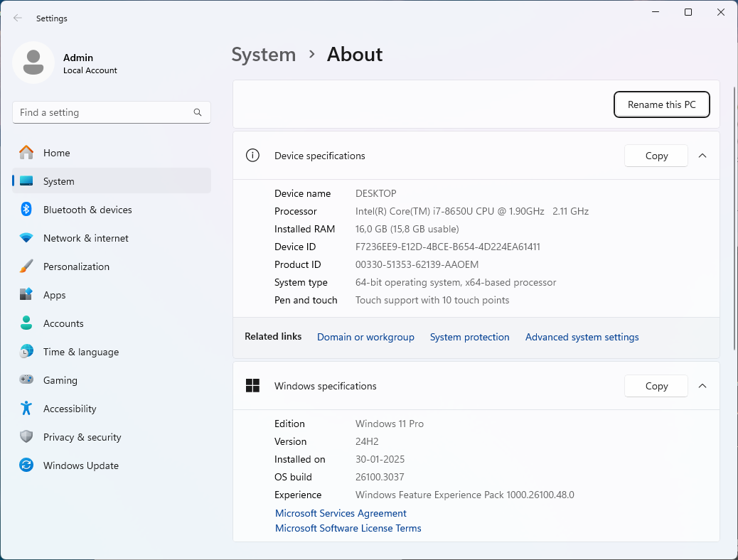This screenshot has width=738, height=560.
Task: Copy the device specifications
Action: 656,156
